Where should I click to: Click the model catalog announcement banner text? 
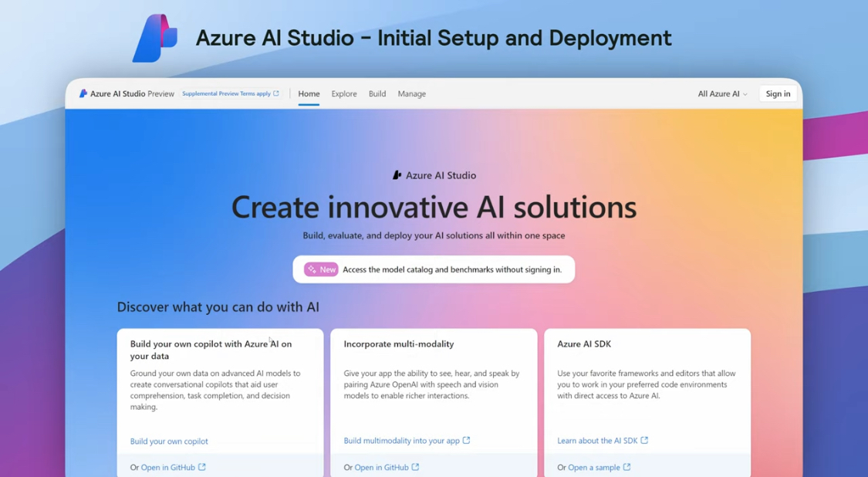tap(451, 269)
